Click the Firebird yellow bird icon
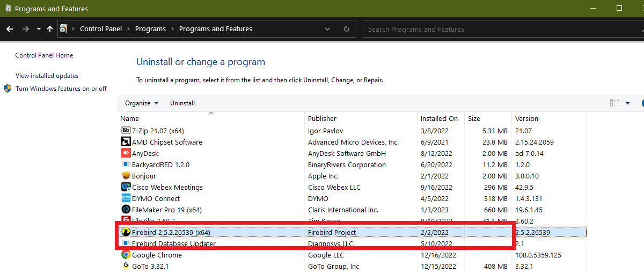The height and width of the screenshot is (272, 644). (126, 232)
